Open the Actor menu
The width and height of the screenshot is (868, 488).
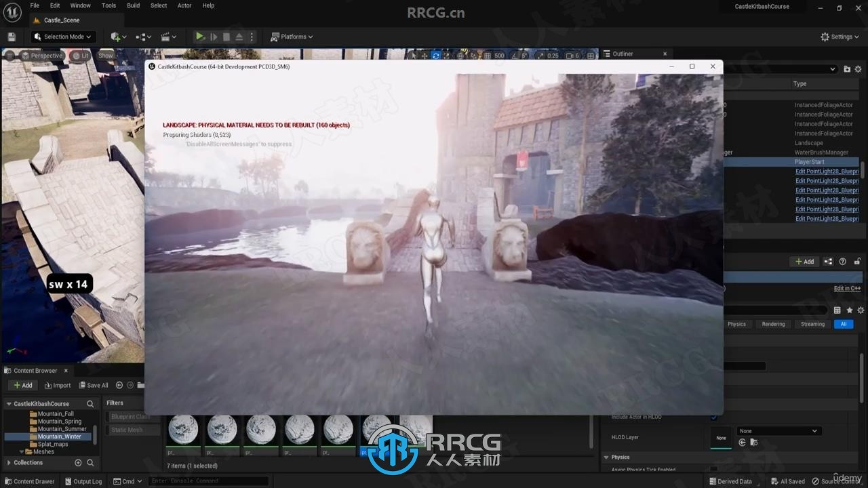click(184, 5)
